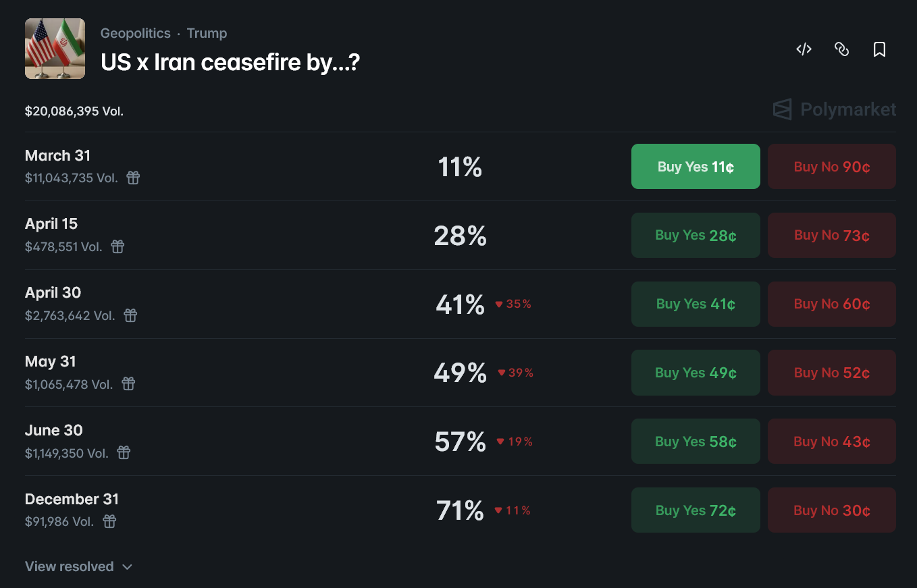
Task: Buy No at 43¢ for June 30
Action: 831,441
